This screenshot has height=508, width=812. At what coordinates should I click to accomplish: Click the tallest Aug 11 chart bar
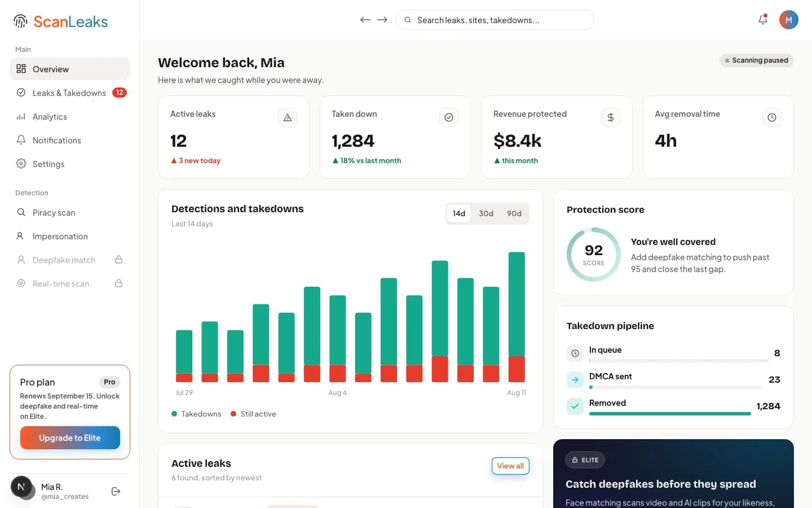[x=517, y=317]
